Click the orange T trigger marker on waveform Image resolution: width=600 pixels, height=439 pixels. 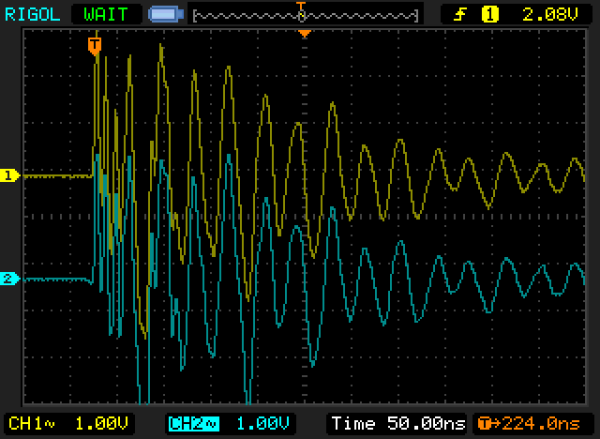click(x=94, y=46)
